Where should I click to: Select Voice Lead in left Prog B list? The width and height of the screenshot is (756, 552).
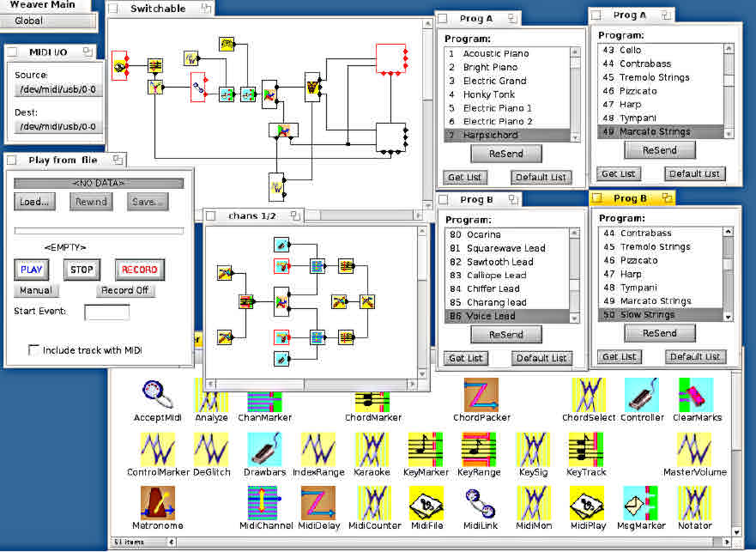pyautogui.click(x=507, y=316)
